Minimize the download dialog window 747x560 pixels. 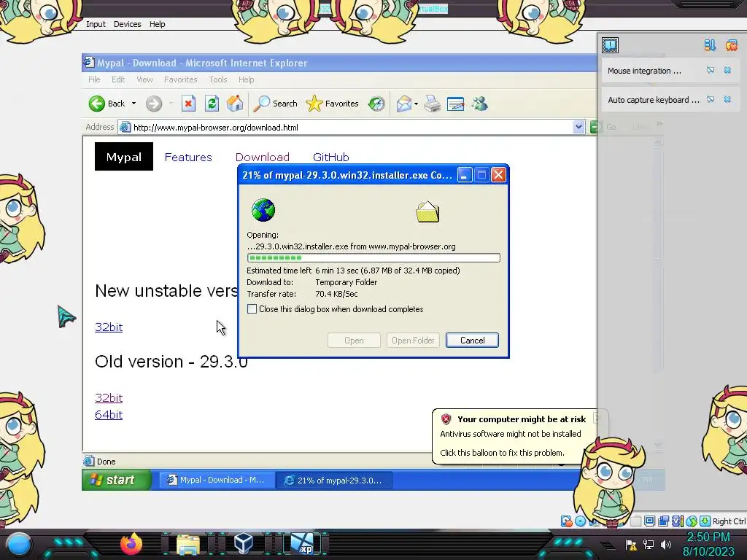pyautogui.click(x=465, y=175)
